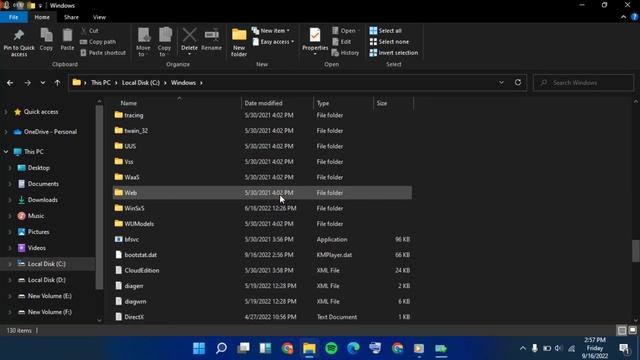Click the Delete X icon
Image resolution: width=640 pixels, height=360 pixels.
[x=189, y=35]
